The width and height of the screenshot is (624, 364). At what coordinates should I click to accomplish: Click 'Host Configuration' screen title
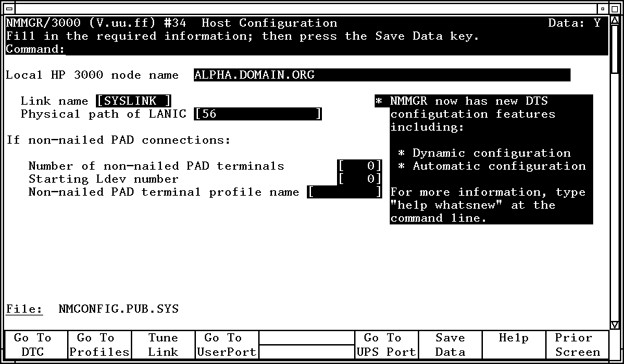point(269,23)
